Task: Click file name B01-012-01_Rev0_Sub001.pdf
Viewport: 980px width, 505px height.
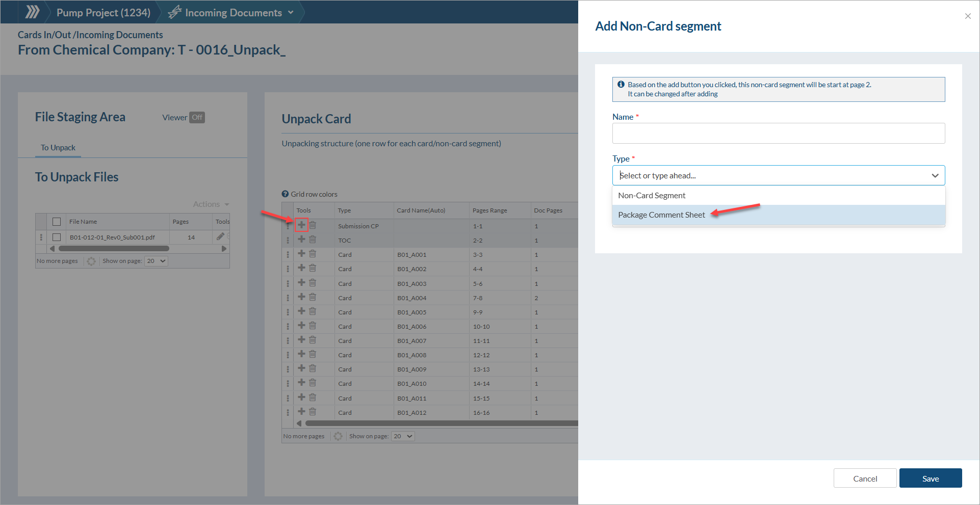Action: (112, 237)
